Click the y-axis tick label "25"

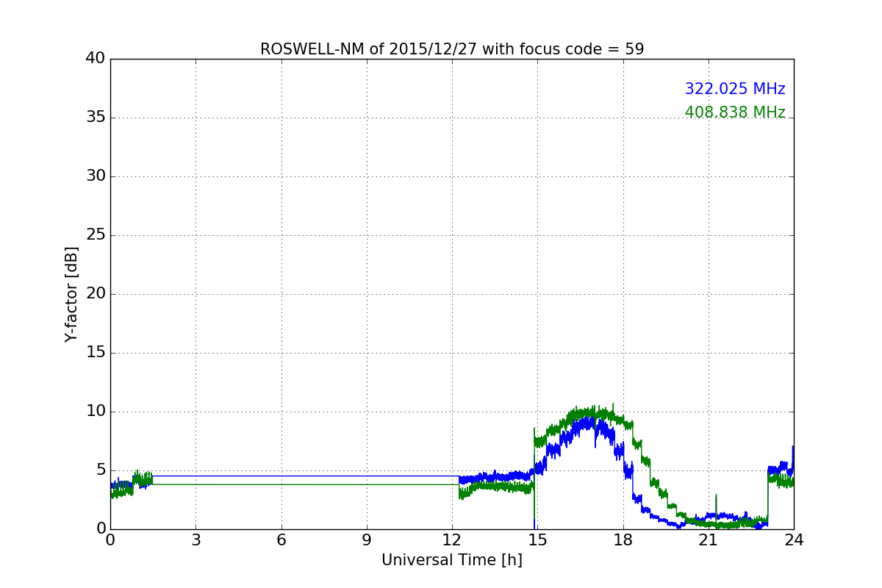tap(96, 235)
